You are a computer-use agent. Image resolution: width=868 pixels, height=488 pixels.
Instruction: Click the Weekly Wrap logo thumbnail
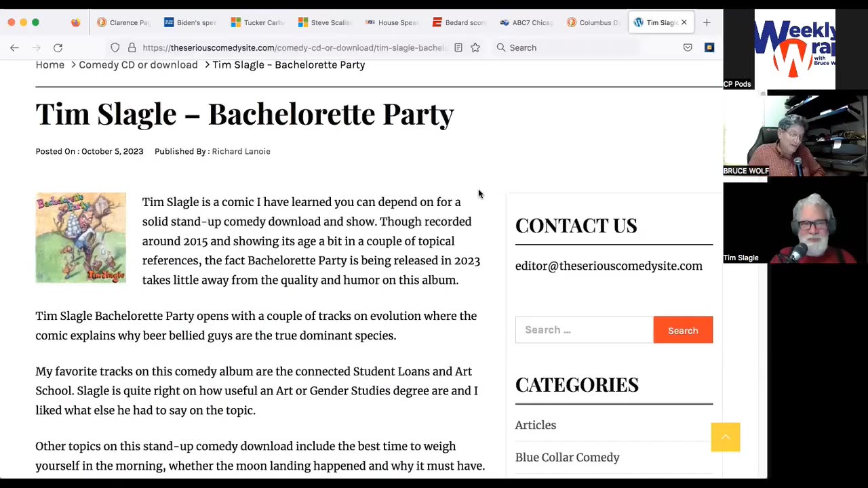pos(795,49)
